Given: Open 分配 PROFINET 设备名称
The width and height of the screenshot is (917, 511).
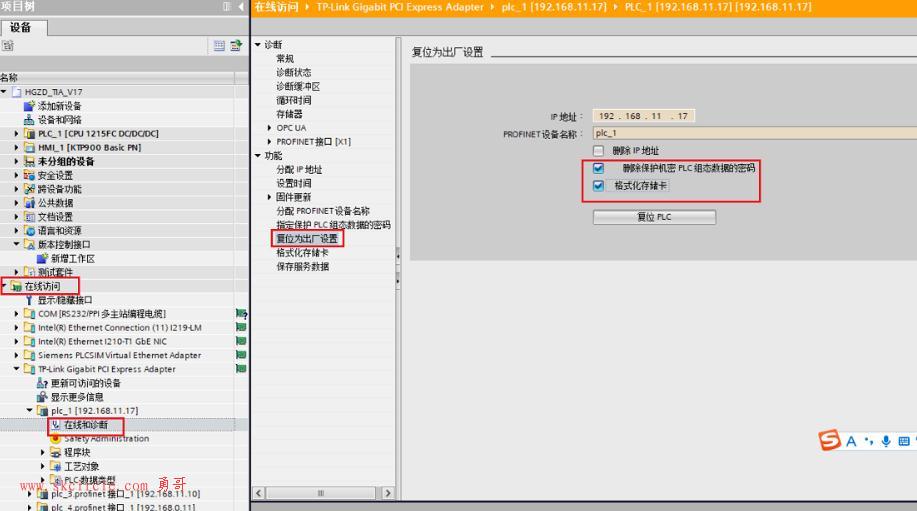Looking at the screenshot, I should point(323,211).
